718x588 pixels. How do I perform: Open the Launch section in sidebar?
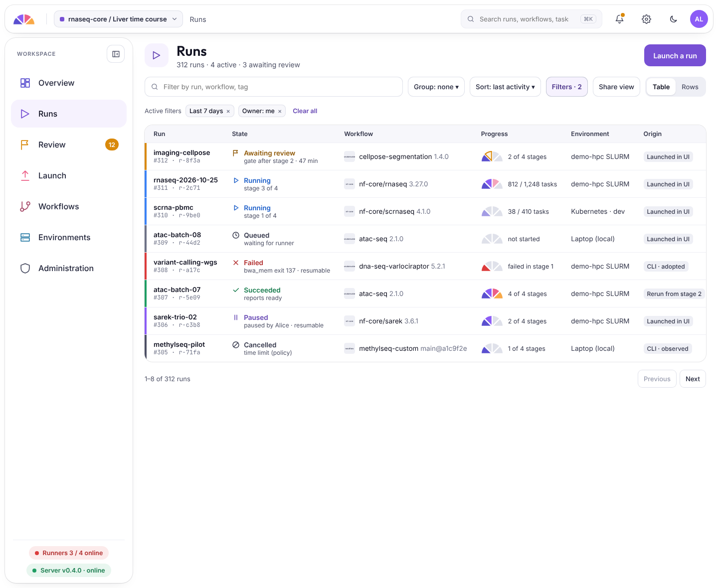[x=69, y=175]
